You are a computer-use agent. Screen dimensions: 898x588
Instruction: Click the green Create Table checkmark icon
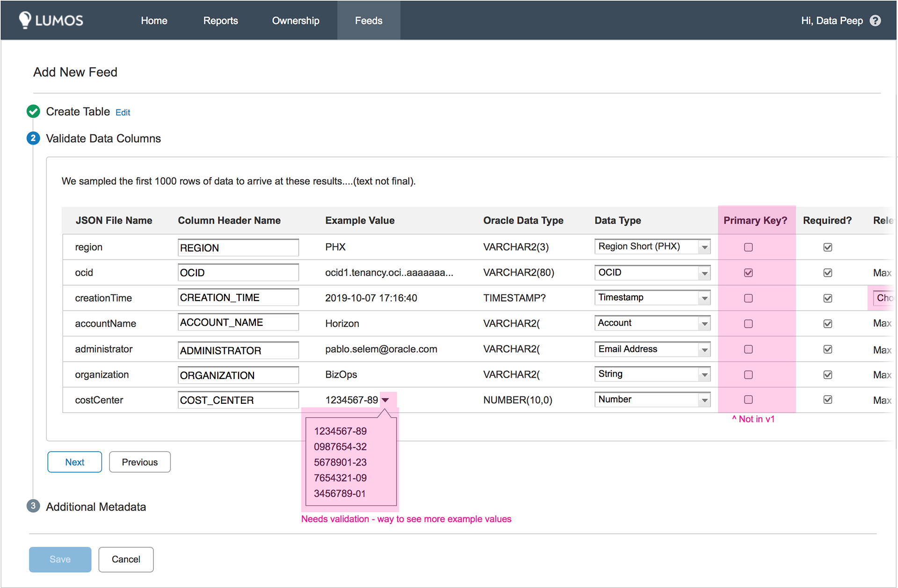[x=33, y=111]
